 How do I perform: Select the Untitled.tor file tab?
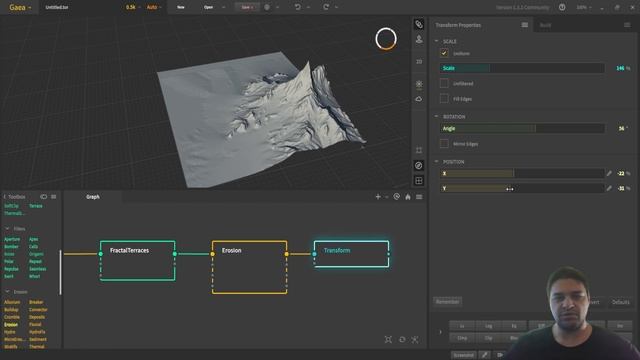[x=57, y=7]
